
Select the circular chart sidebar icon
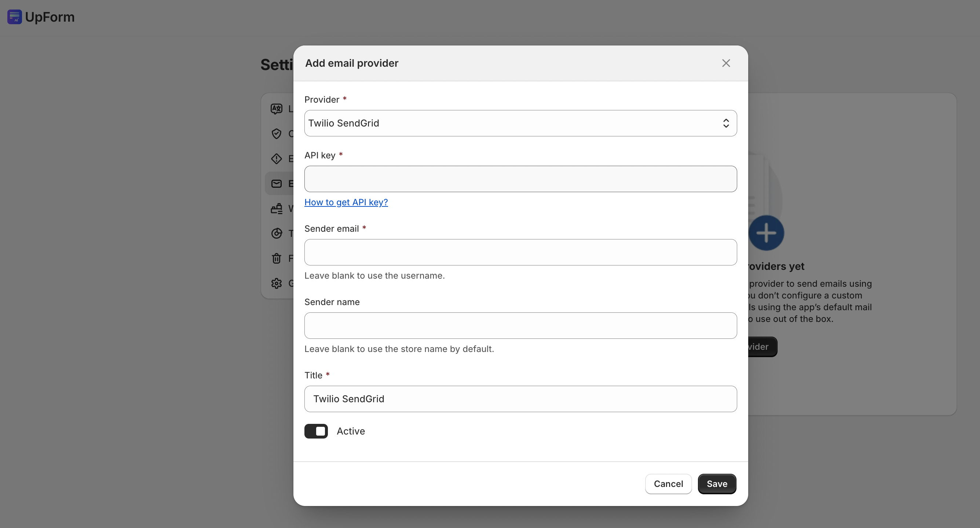pos(277,233)
